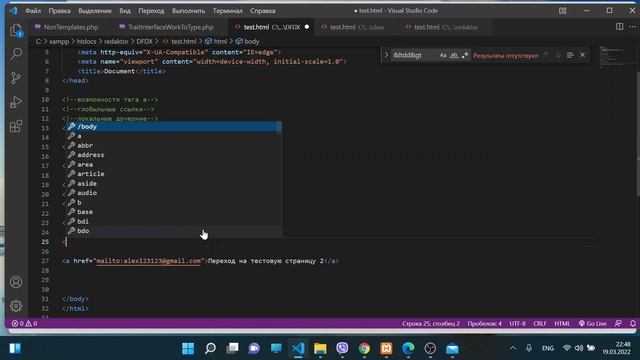Show hidden tray icons chevron
This screenshot has height=360, width=640.
tap(513, 348)
